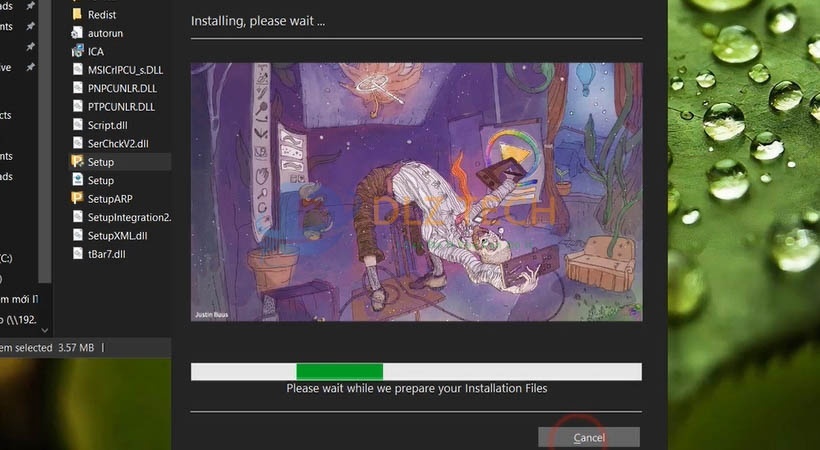Click the pin icon beside the 'ive' entry
This screenshot has width=820, height=450.
[31, 68]
